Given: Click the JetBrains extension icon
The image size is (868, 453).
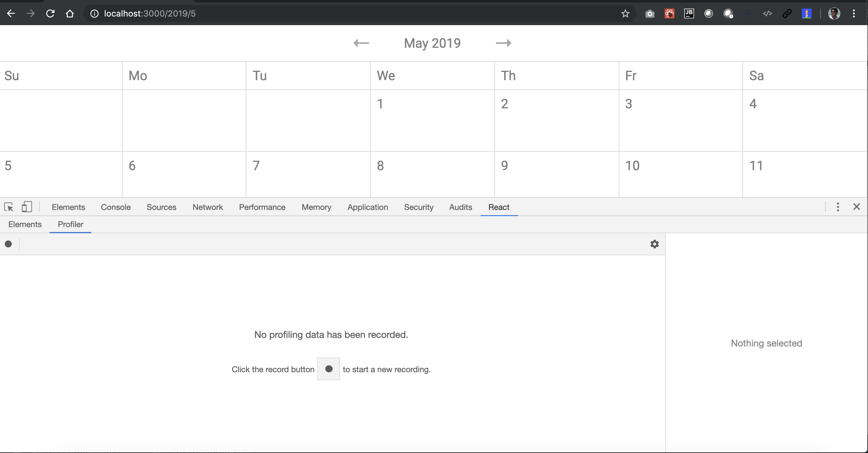Looking at the screenshot, I should [x=689, y=13].
